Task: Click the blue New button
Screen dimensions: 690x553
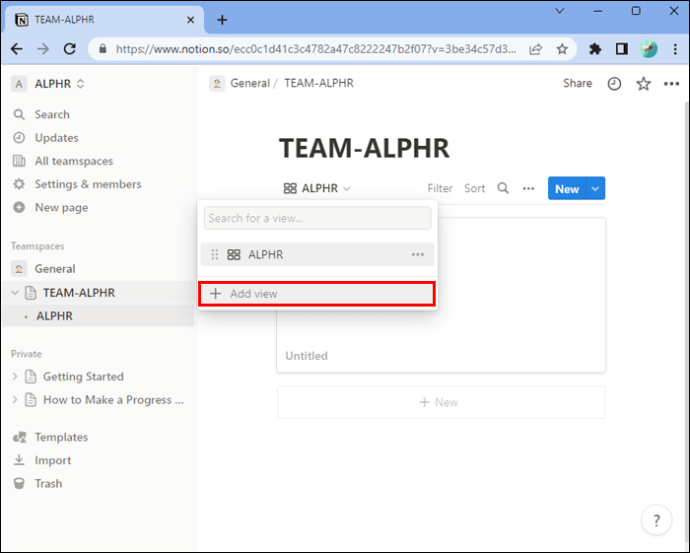Action: [567, 189]
